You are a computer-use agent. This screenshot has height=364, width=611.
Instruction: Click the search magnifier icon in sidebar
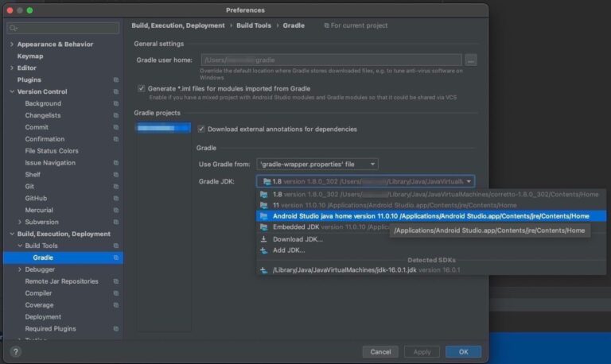click(14, 29)
